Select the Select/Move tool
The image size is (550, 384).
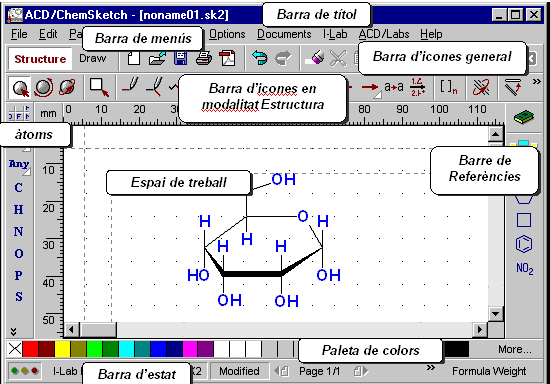tap(20, 87)
